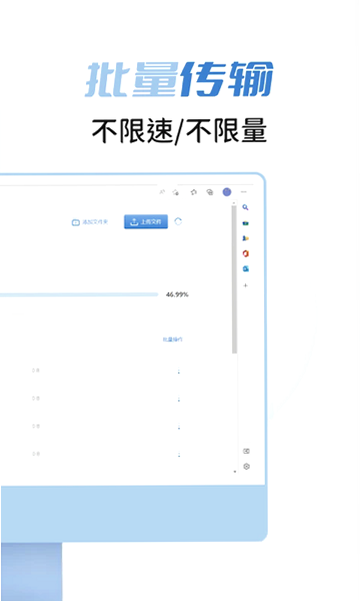Open the browser Collections icon
The width and height of the screenshot is (360, 601).
point(210,192)
